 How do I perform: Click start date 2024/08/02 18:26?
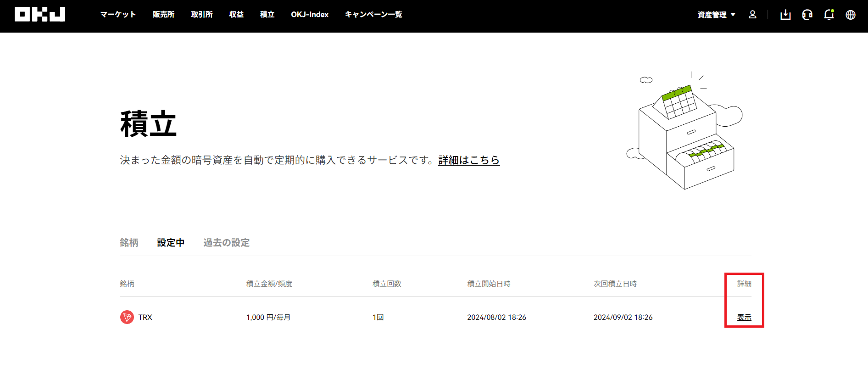[497, 317]
